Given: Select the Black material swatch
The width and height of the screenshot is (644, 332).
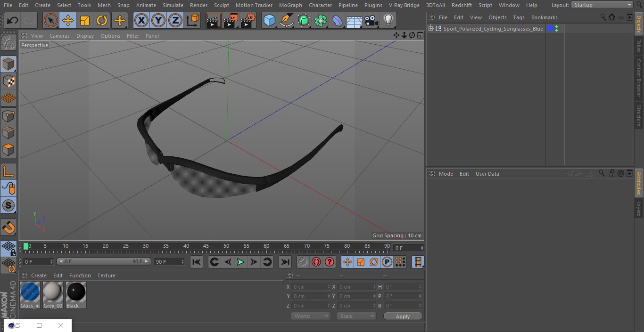Looking at the screenshot, I should click(x=76, y=295).
